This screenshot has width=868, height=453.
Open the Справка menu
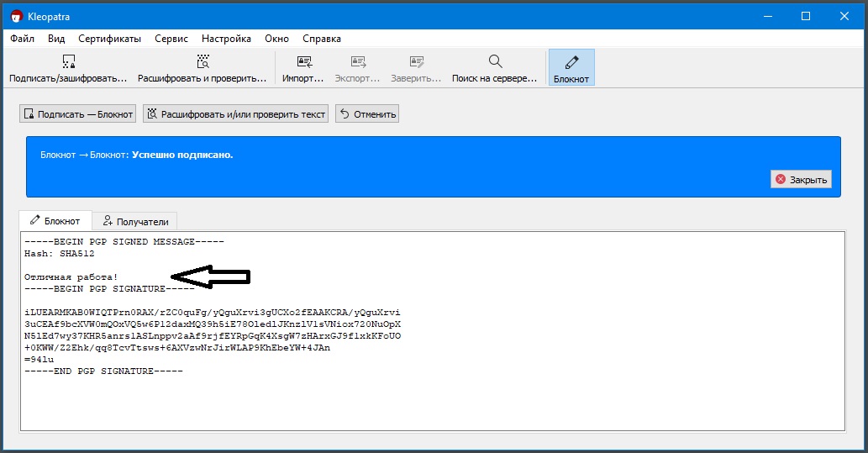(x=322, y=39)
